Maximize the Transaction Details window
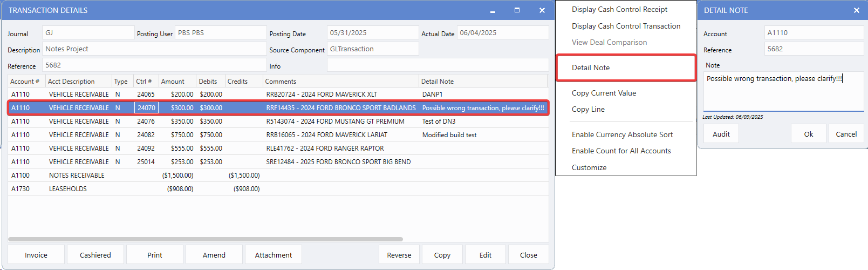Viewport: 868px width, 270px height. pyautogui.click(x=517, y=10)
